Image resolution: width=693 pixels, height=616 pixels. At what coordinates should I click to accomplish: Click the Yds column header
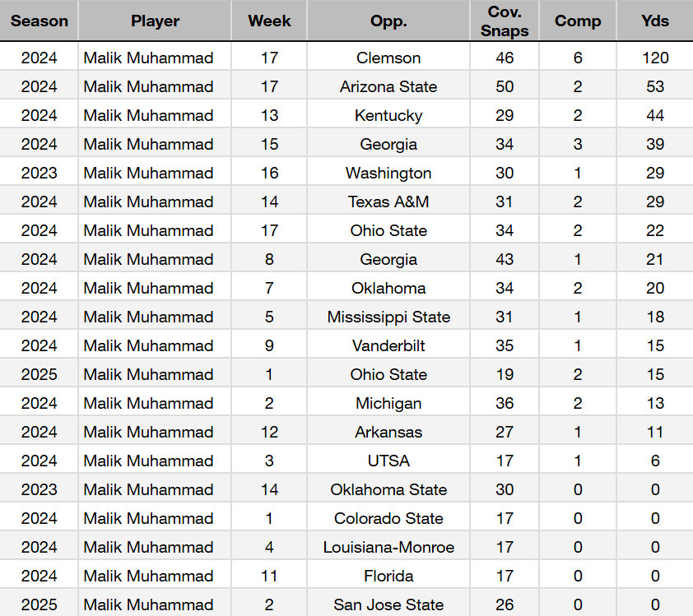(655, 21)
